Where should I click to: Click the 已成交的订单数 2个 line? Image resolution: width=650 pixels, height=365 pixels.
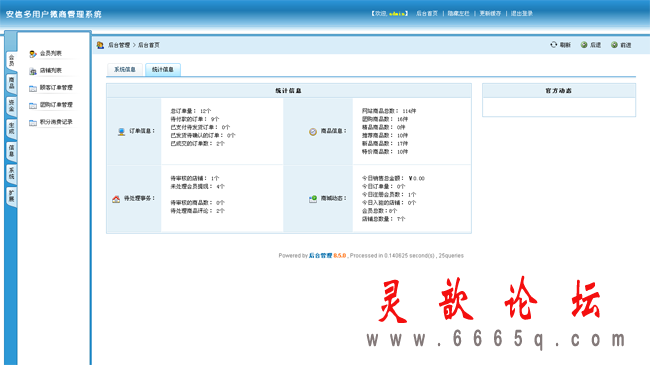coord(197,144)
